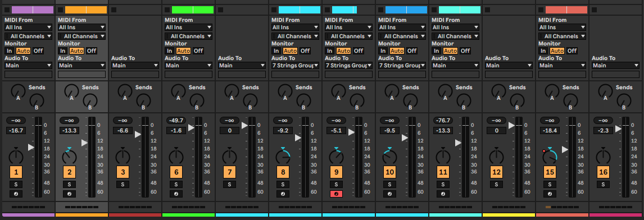644x220 pixels.
Task: Toggle the track 12 activator button
Action: pyautogui.click(x=496, y=172)
